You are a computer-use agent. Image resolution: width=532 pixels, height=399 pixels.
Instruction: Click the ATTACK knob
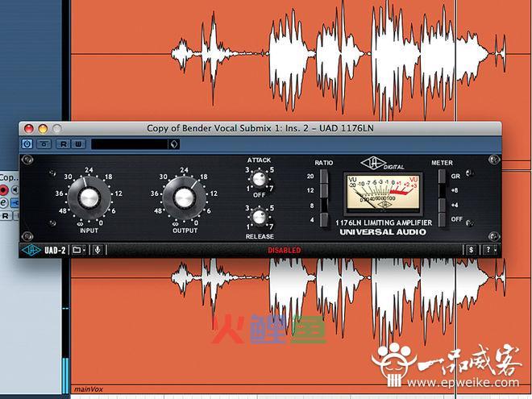pos(260,179)
